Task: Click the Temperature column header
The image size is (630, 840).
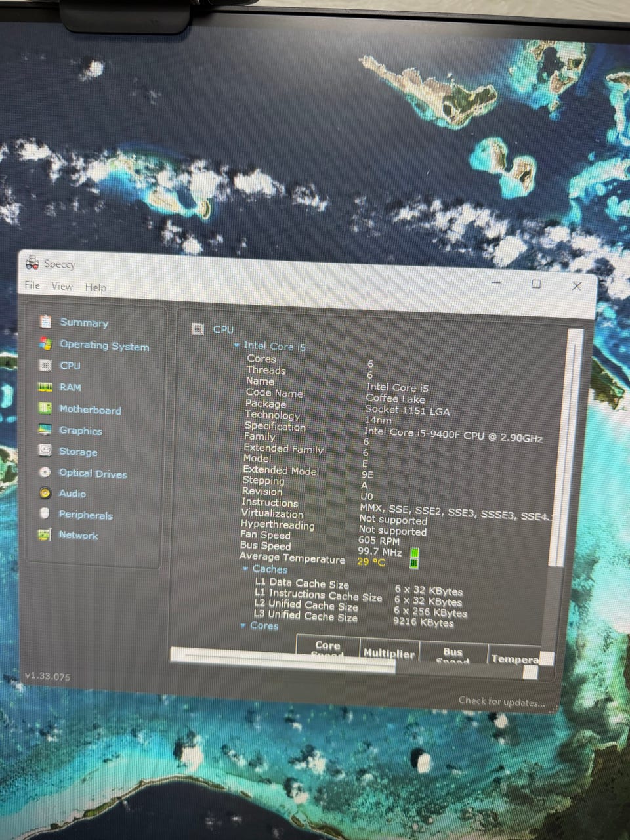Action: [x=516, y=657]
